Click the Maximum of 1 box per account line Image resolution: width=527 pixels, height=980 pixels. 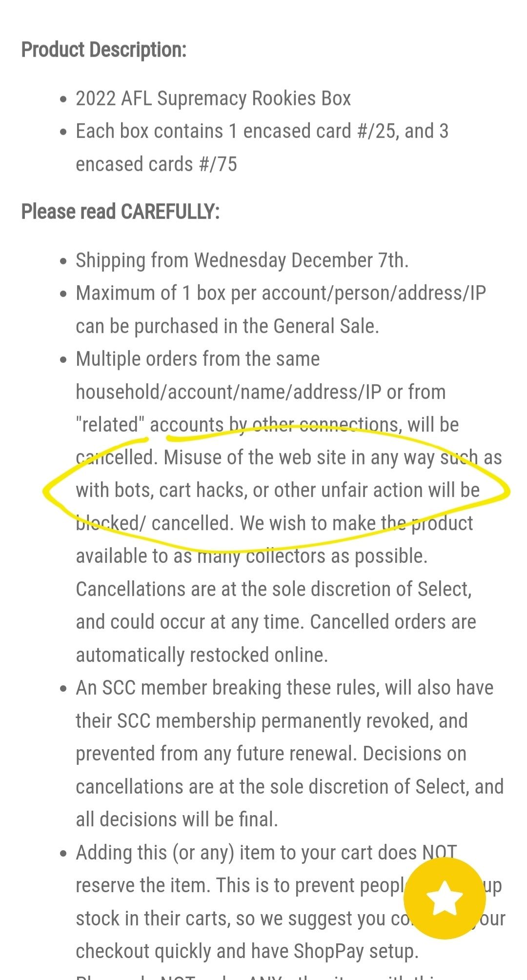[x=281, y=293]
